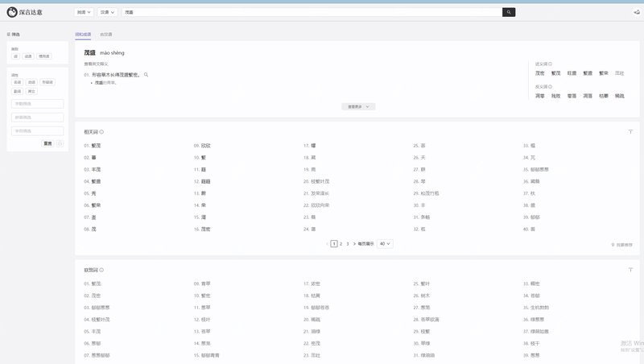Image resolution: width=644 pixels, height=364 pixels.
Task: Click filter icon at right of 相关词 panel
Action: point(630,131)
